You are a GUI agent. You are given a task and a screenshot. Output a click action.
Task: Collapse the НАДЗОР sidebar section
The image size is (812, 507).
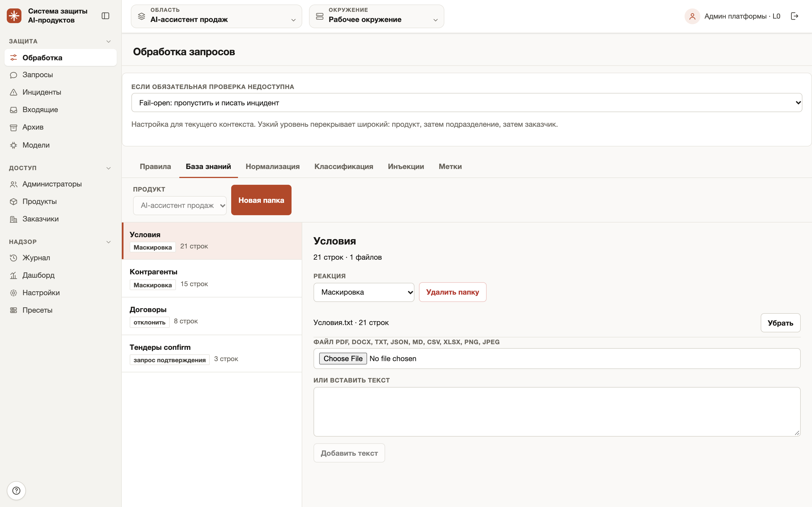pyautogui.click(x=108, y=242)
